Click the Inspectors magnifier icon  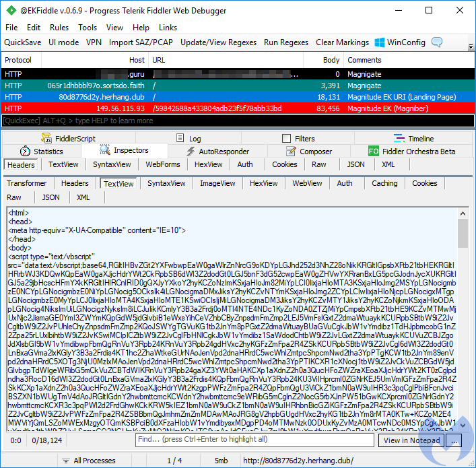click(x=105, y=149)
